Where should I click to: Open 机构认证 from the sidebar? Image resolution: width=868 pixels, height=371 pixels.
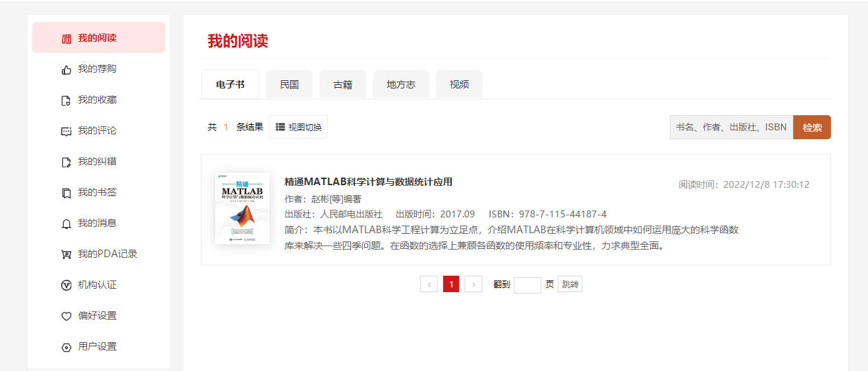point(97,285)
